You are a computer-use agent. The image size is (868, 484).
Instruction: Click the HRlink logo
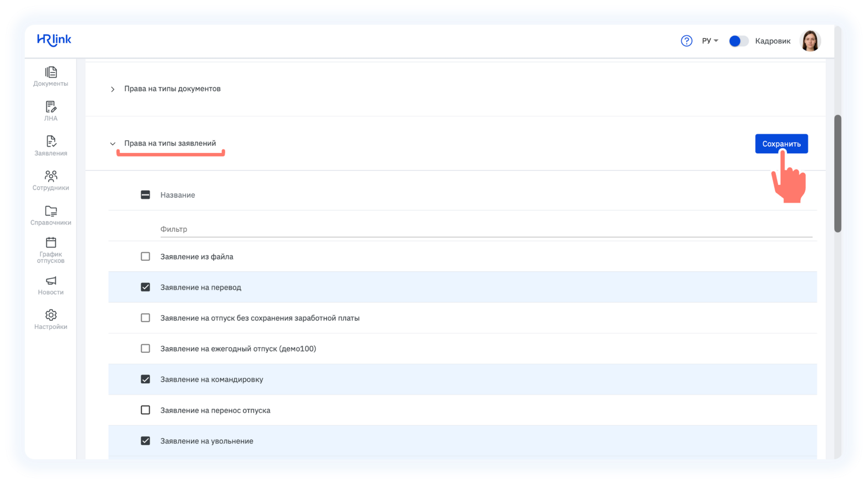click(54, 40)
